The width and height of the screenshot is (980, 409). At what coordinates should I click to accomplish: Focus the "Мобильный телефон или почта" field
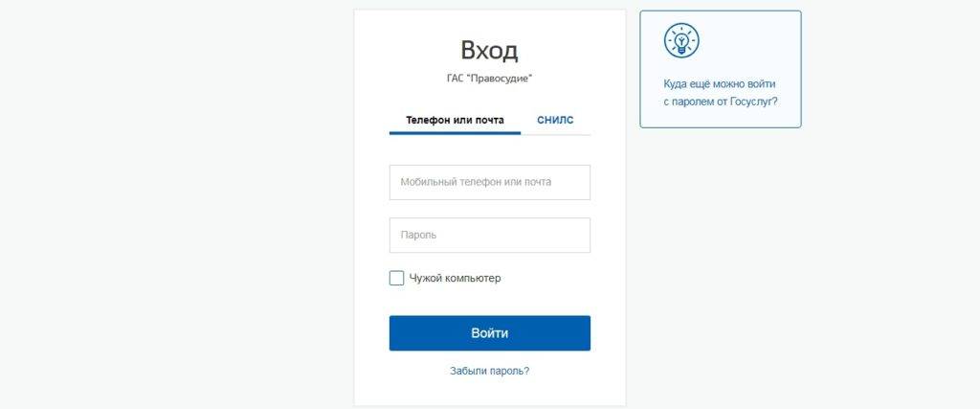(489, 182)
